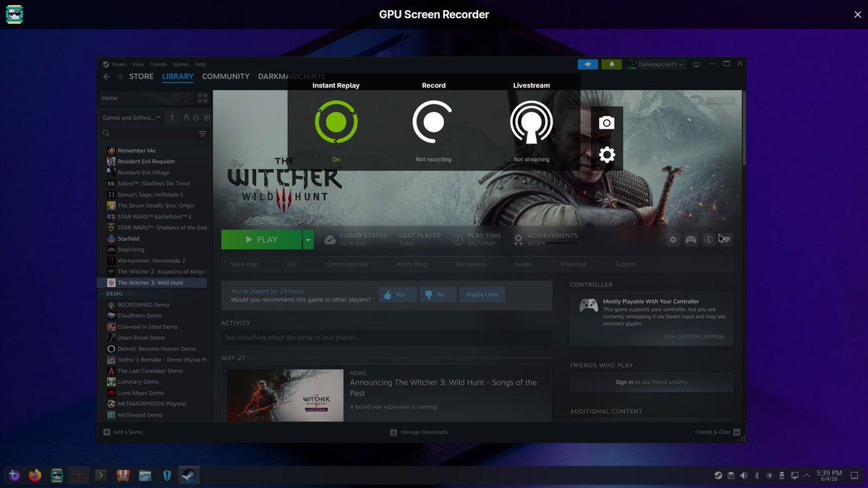Click the green PLAY button

tap(261, 239)
